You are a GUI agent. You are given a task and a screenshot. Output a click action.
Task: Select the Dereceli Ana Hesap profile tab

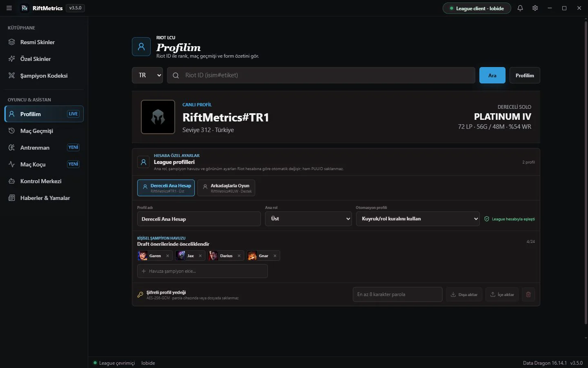click(166, 188)
